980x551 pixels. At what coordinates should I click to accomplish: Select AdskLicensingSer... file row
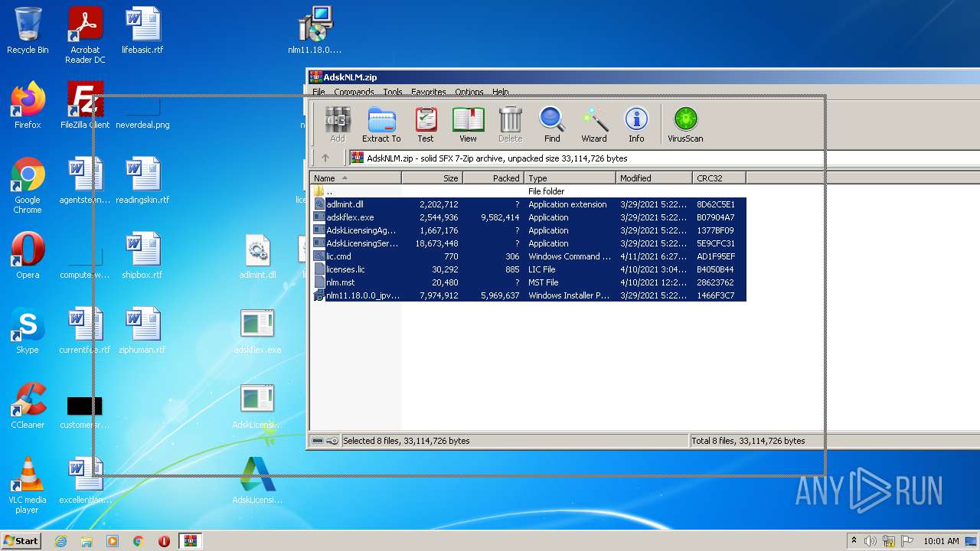pos(528,243)
